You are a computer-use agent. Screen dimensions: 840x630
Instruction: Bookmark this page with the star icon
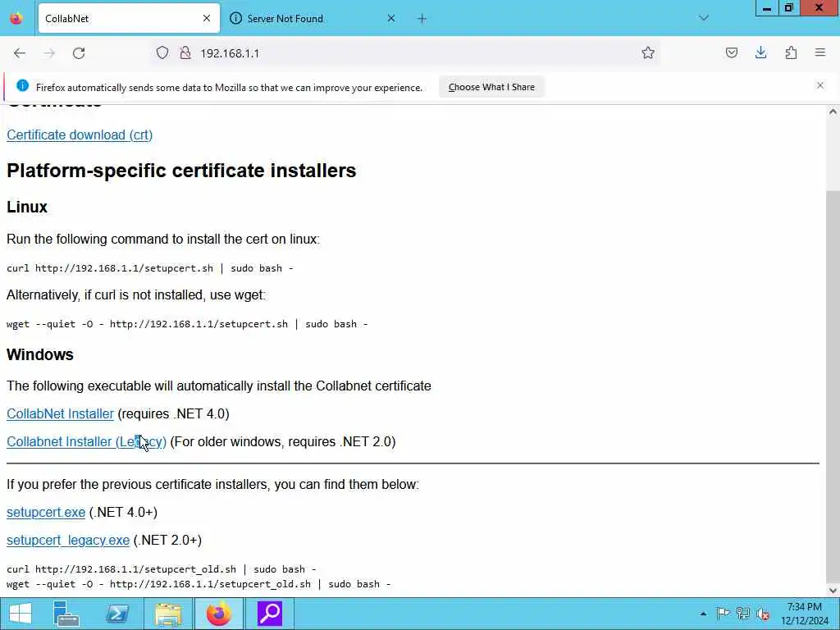pyautogui.click(x=648, y=52)
